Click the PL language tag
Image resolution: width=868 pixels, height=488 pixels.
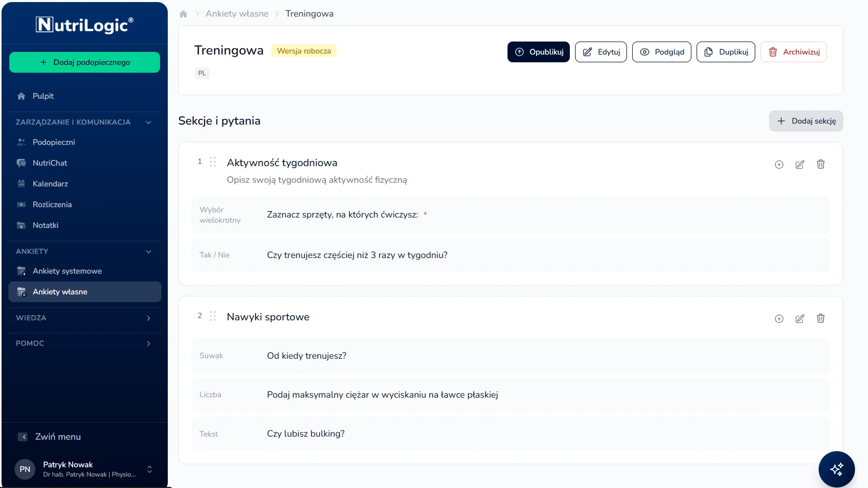(x=202, y=73)
